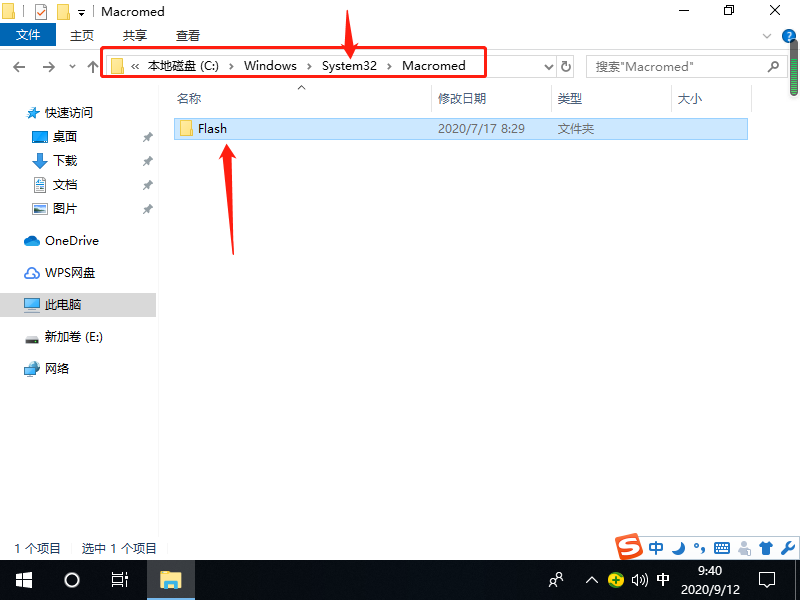Toggle Sogou Chinese/English mode

click(x=656, y=548)
